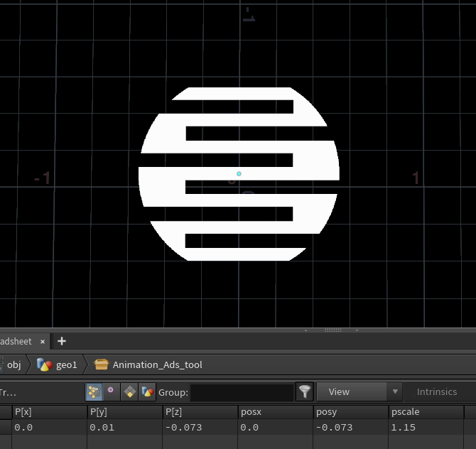The width and height of the screenshot is (476, 449).
Task: Open the Intrinsics menu
Action: click(x=436, y=391)
